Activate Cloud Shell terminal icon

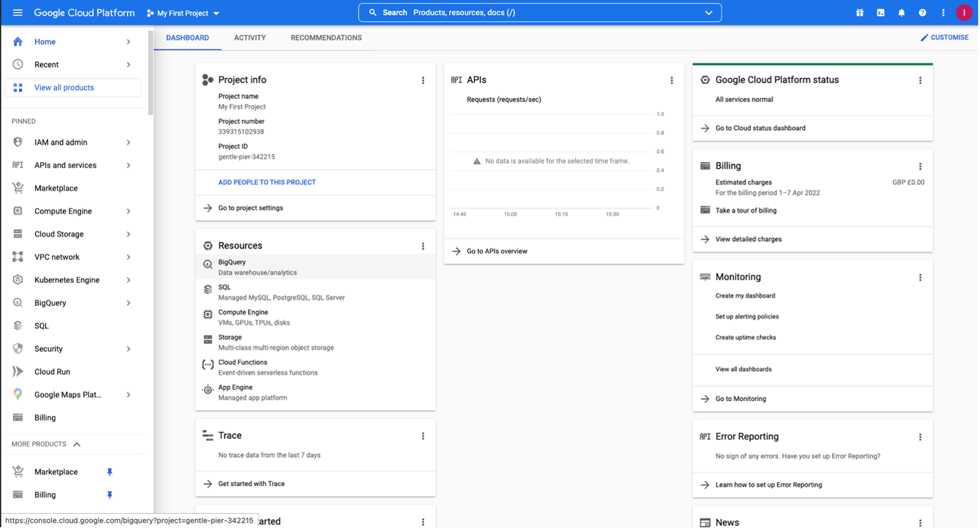[881, 13]
